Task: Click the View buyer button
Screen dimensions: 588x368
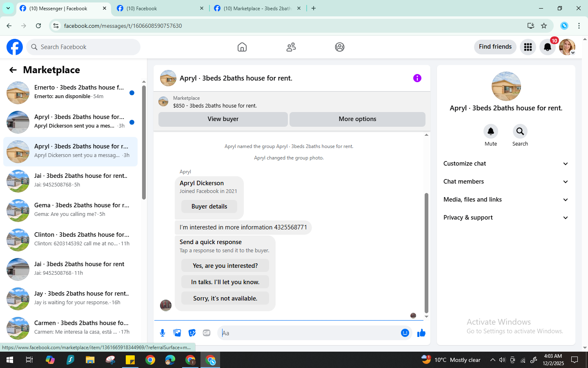Action: (223, 119)
